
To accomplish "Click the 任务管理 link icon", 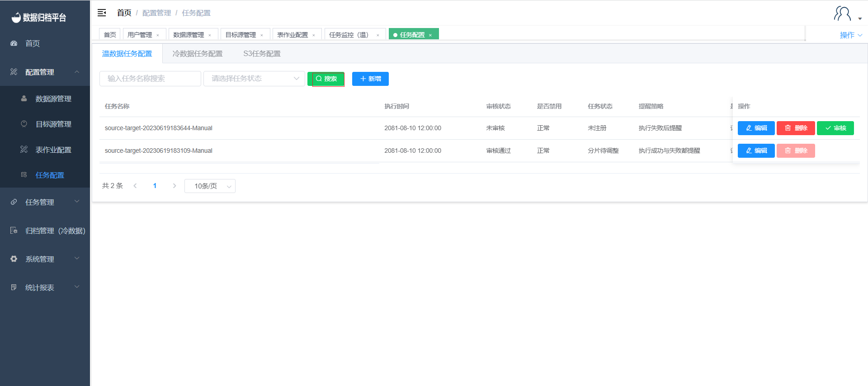I will pos(14,202).
